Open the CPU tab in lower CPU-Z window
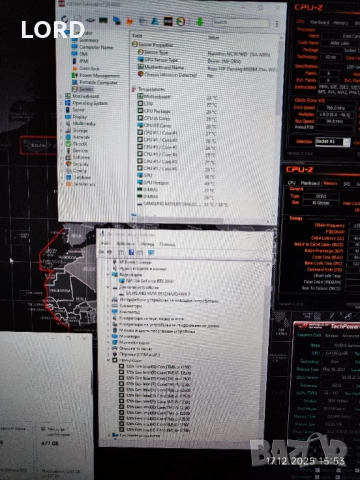 pos(292,183)
